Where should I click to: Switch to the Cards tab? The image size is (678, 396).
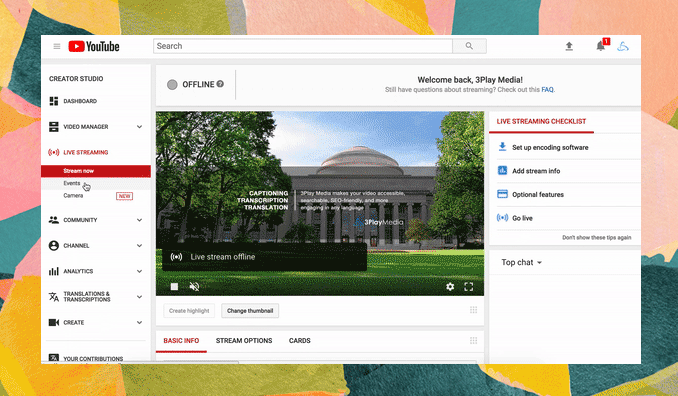point(300,341)
